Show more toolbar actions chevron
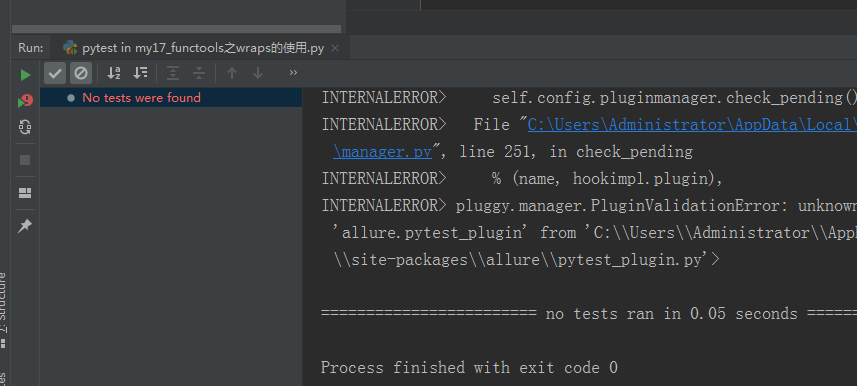 pyautogui.click(x=294, y=72)
